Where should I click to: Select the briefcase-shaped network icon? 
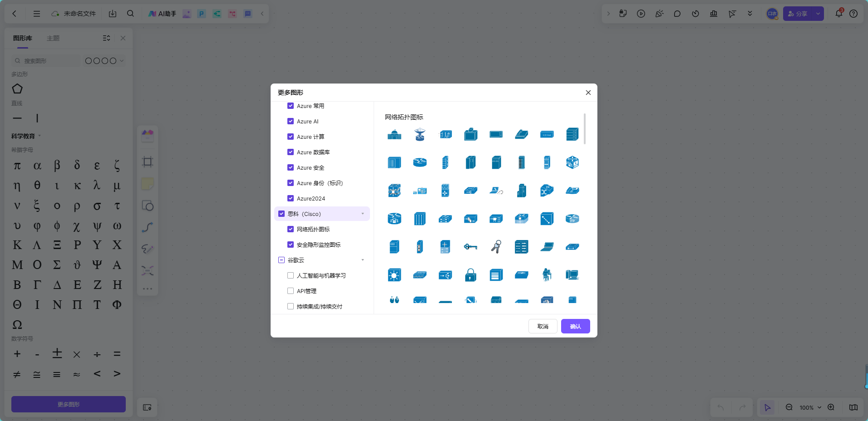[471, 134]
